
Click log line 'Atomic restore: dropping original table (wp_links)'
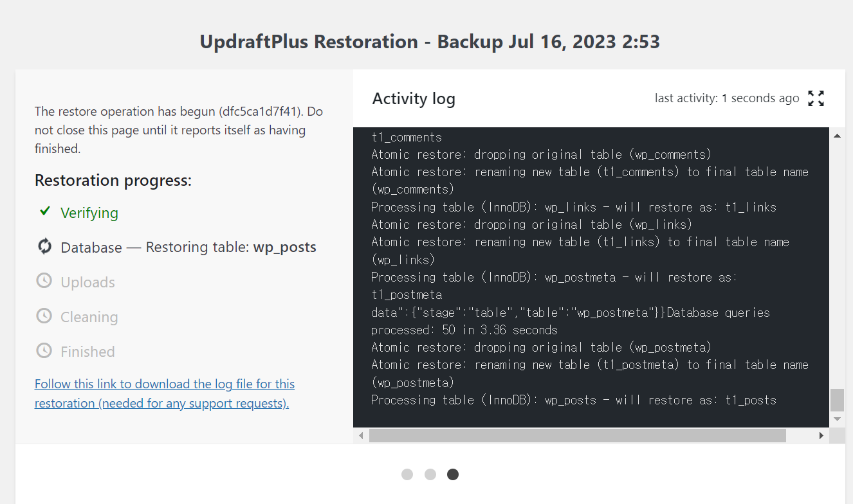(x=531, y=224)
